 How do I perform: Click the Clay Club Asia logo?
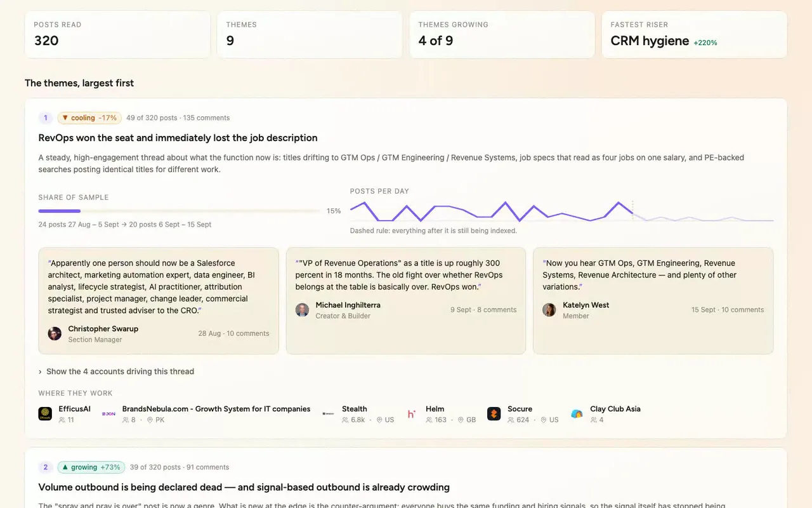[x=577, y=414]
